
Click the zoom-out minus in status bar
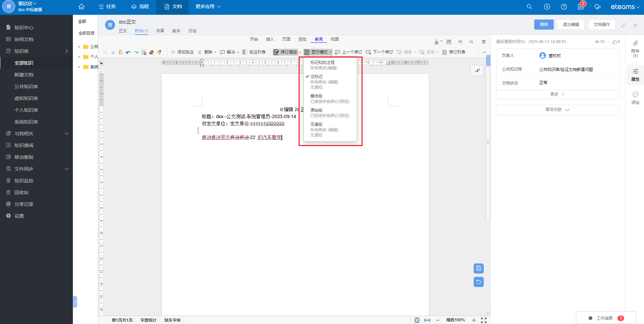coord(438,320)
